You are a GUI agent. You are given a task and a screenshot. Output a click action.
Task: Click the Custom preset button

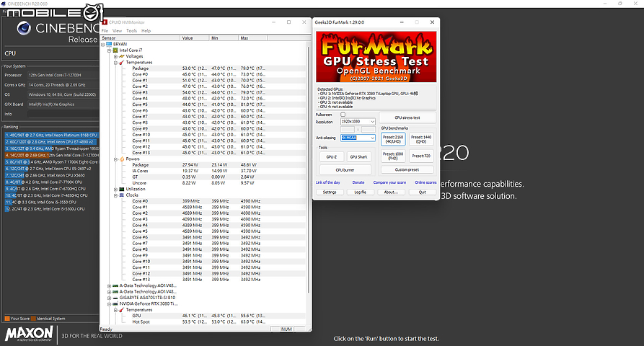point(407,169)
